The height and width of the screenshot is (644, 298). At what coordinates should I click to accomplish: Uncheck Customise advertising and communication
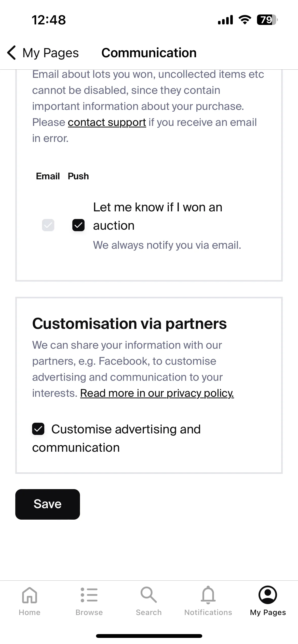38,429
